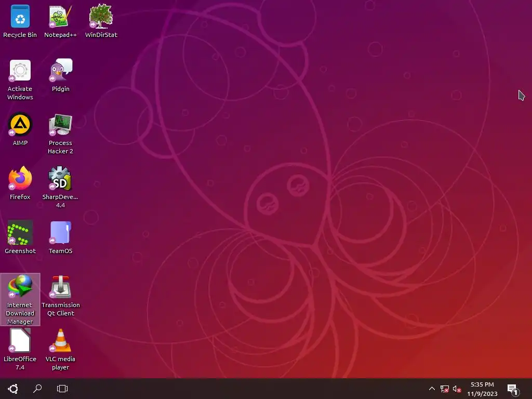Show hidden system tray icons chevron
The height and width of the screenshot is (399, 532).
coord(432,389)
